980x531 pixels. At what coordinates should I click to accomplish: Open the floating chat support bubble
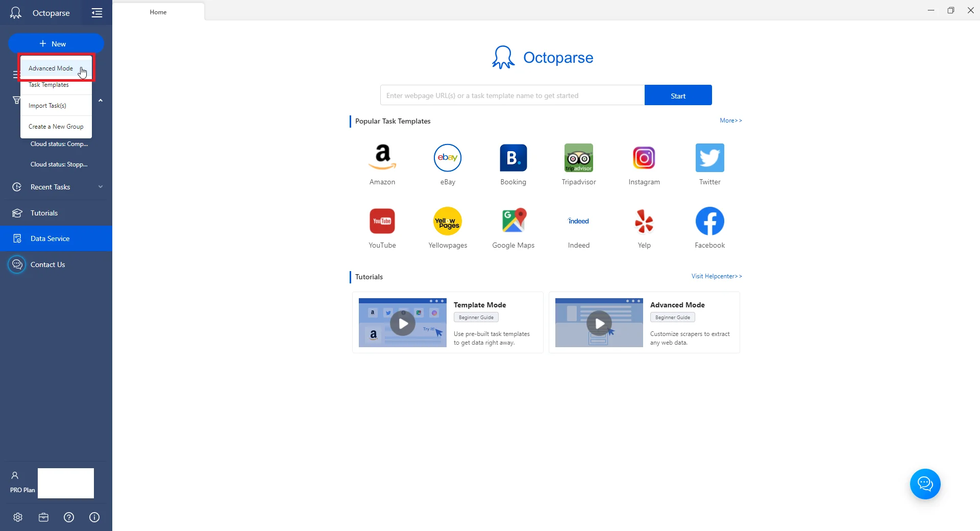pyautogui.click(x=925, y=484)
